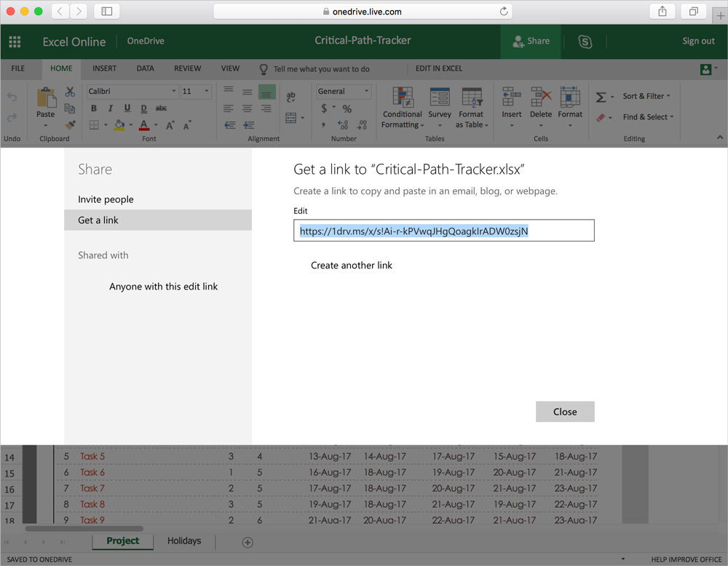Switch to the Holidays sheet tab

(x=184, y=541)
